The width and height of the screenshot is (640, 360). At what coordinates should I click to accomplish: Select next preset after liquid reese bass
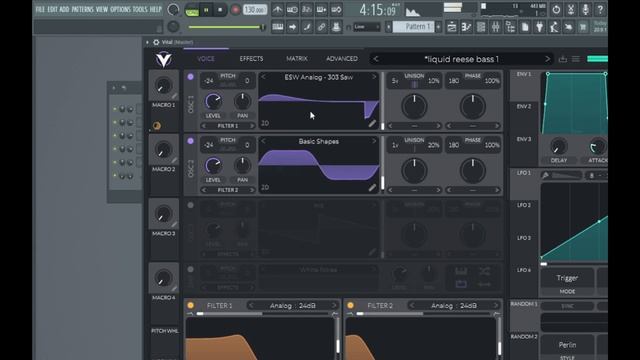pos(547,59)
